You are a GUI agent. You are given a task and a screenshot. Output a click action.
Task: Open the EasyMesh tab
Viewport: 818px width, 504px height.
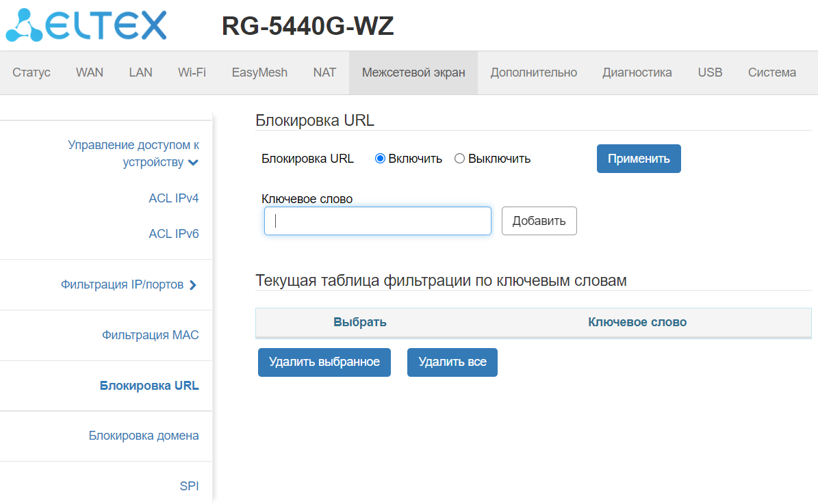pyautogui.click(x=259, y=72)
